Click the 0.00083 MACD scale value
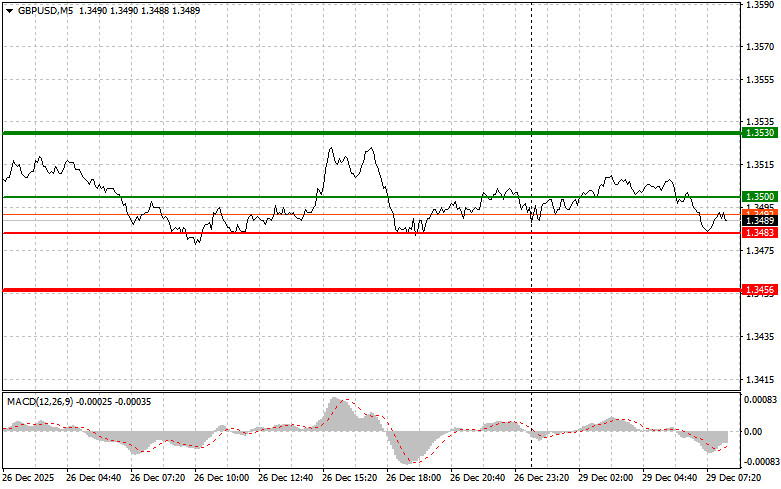The height and width of the screenshot is (489, 781). [761, 399]
